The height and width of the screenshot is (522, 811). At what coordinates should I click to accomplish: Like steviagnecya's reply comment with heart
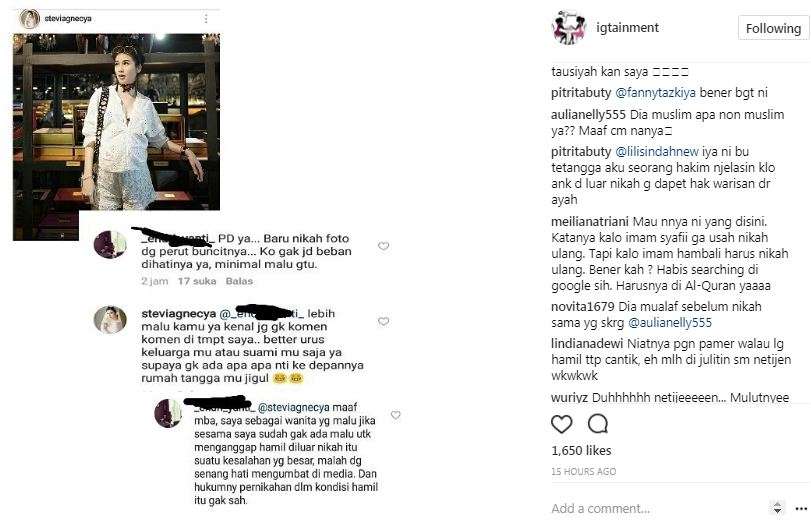click(383, 321)
